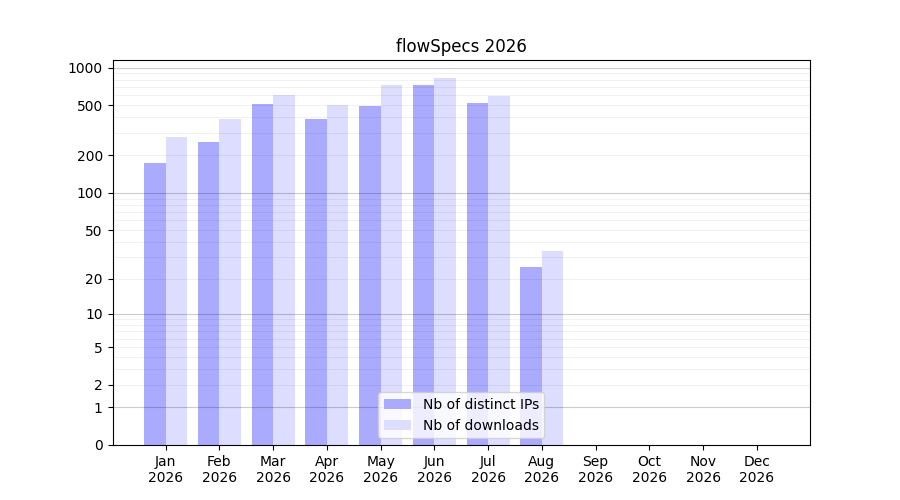Click the Aug 2026 downloads bar

[553, 348]
